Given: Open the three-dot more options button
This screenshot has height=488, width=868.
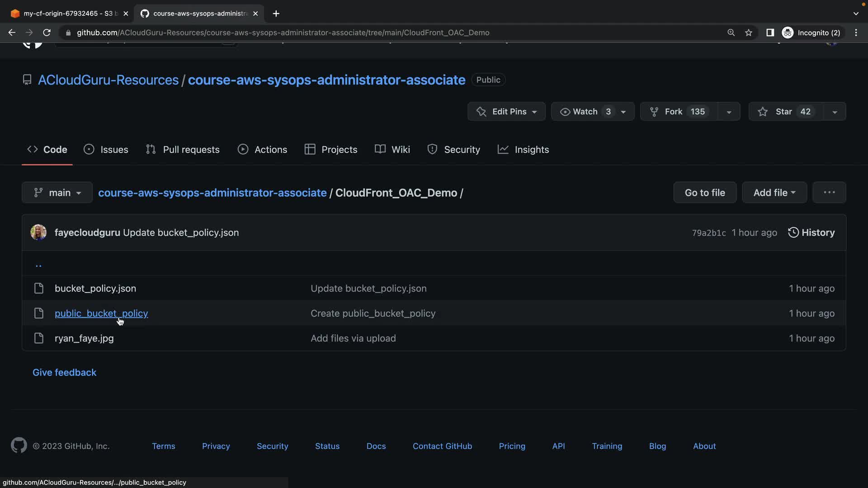Looking at the screenshot, I should [x=829, y=192].
